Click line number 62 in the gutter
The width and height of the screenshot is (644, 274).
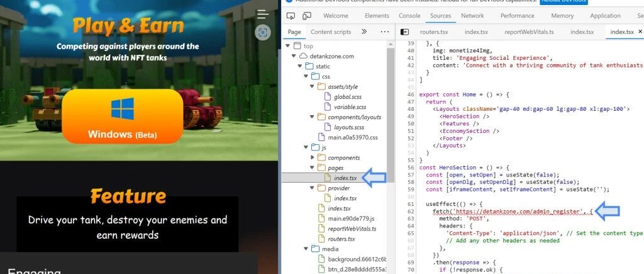(411, 212)
